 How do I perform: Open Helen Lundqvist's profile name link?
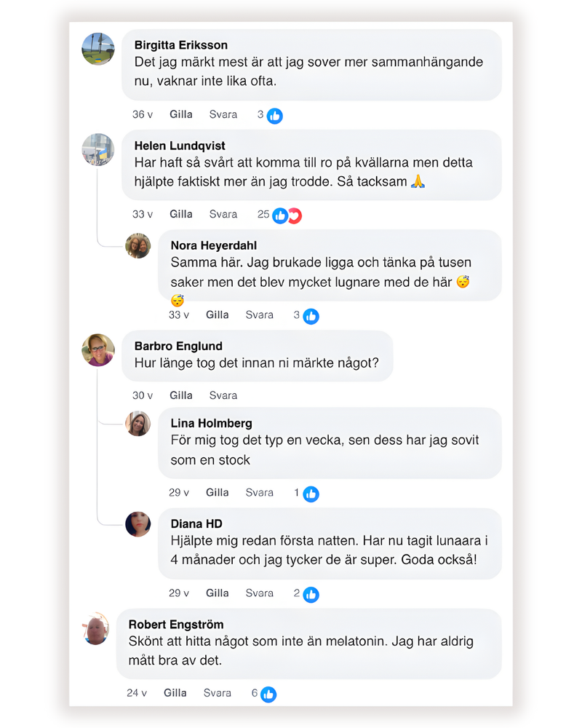tap(180, 146)
